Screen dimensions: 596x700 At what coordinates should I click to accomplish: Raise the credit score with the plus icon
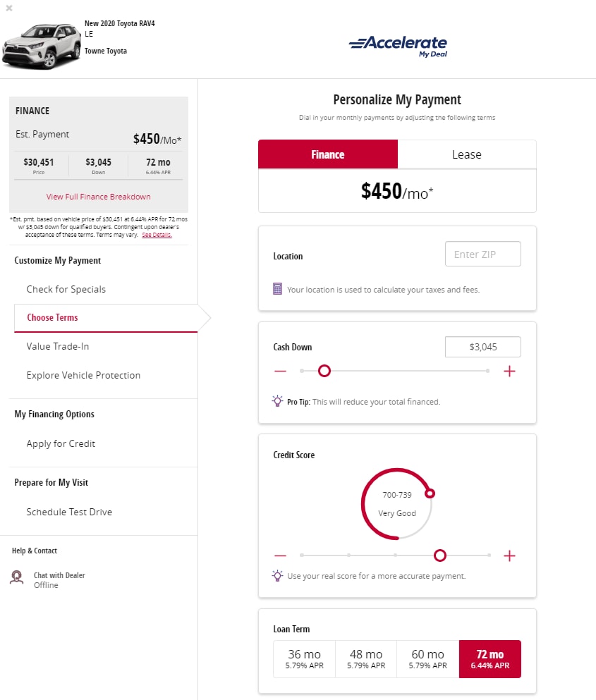point(509,555)
